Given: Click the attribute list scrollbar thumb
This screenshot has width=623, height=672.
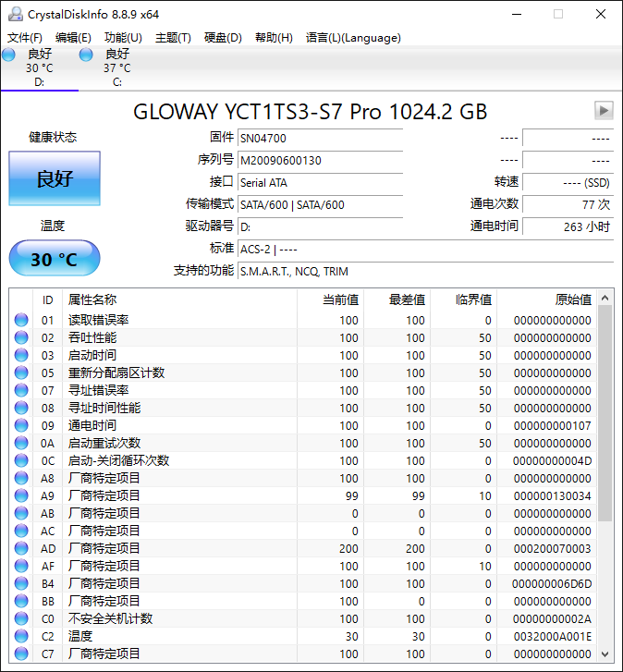Looking at the screenshot, I should coord(605,413).
